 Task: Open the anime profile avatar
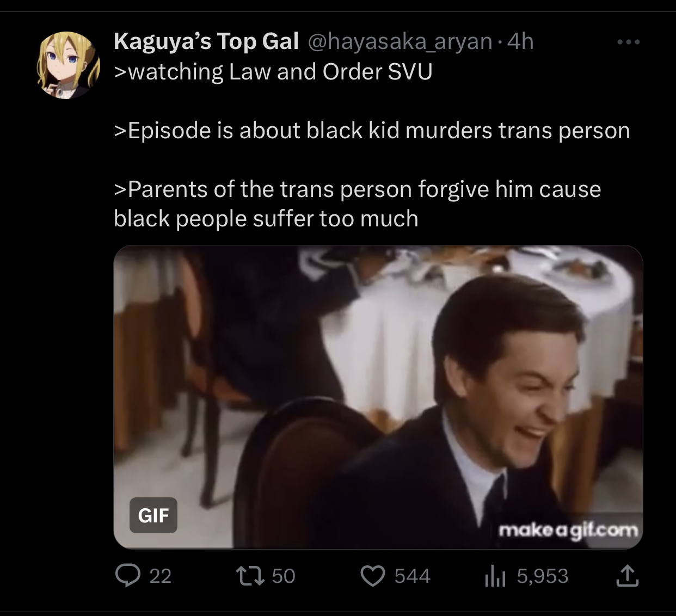pyautogui.click(x=68, y=65)
